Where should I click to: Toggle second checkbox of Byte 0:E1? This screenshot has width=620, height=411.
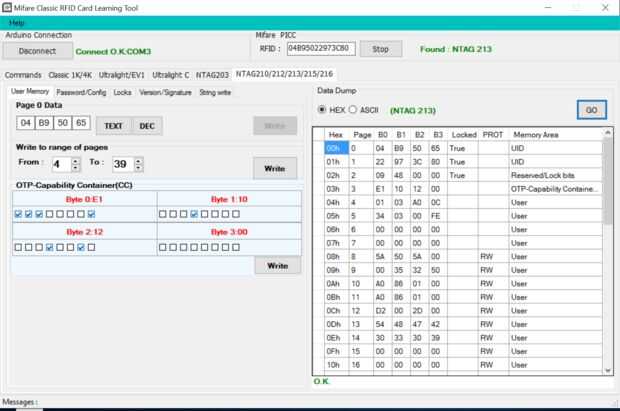(x=28, y=214)
